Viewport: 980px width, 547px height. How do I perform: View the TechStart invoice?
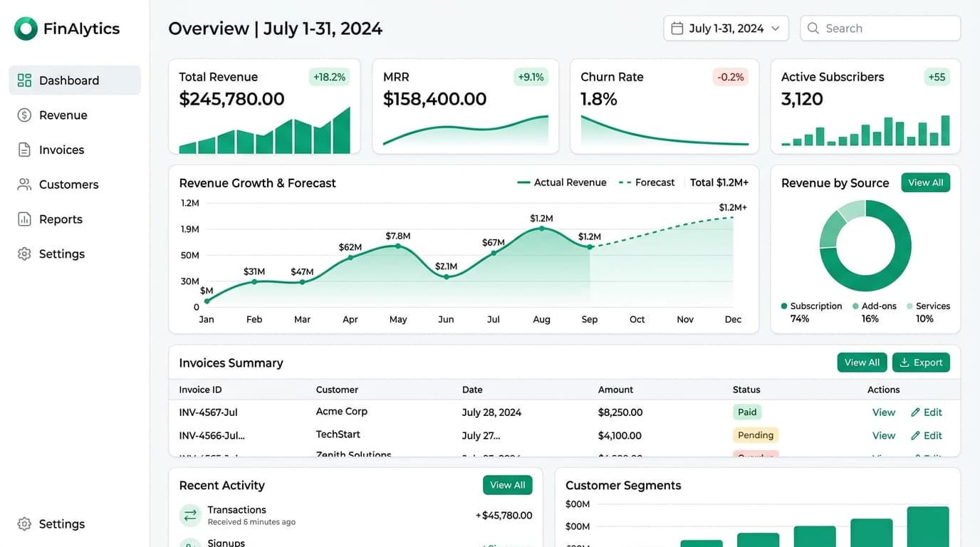(x=883, y=435)
